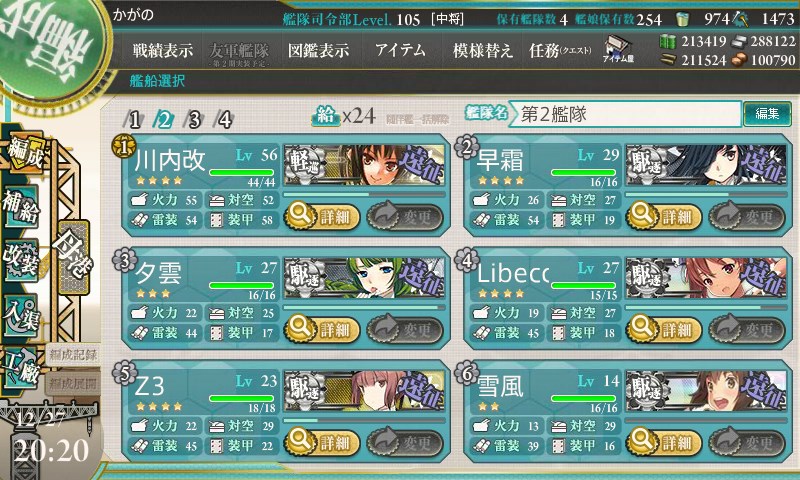This screenshot has height=480, width=800.
Task: Return to 母港 home port button
Action: click(73, 257)
